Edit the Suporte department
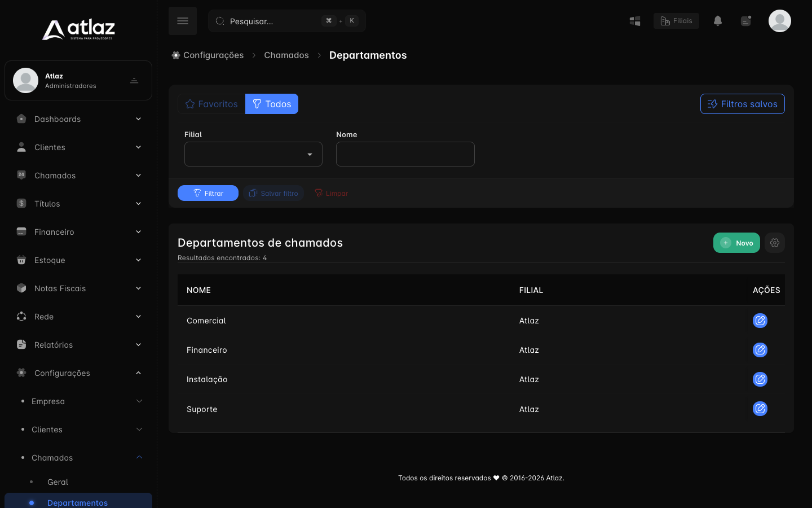812x508 pixels. pyautogui.click(x=760, y=409)
